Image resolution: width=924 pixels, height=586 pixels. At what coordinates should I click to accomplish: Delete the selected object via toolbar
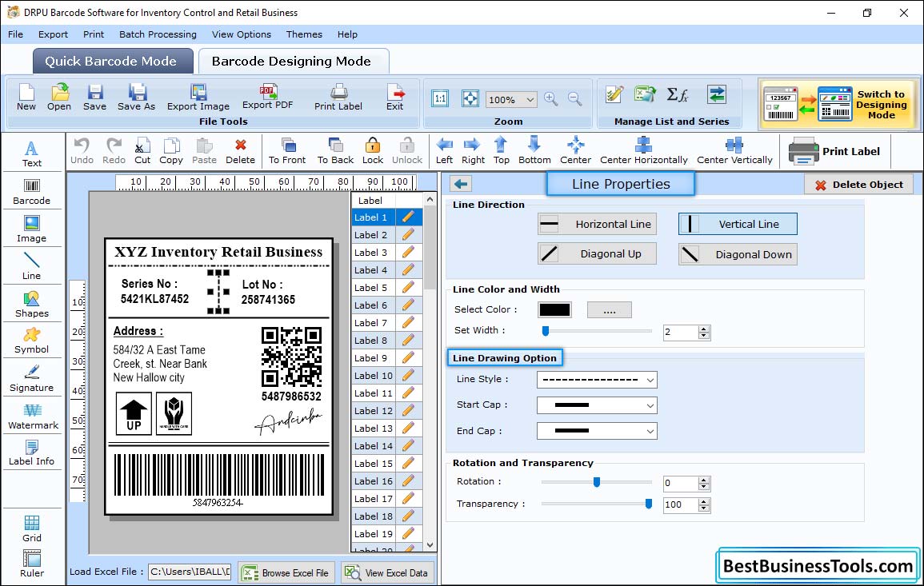[241, 151]
